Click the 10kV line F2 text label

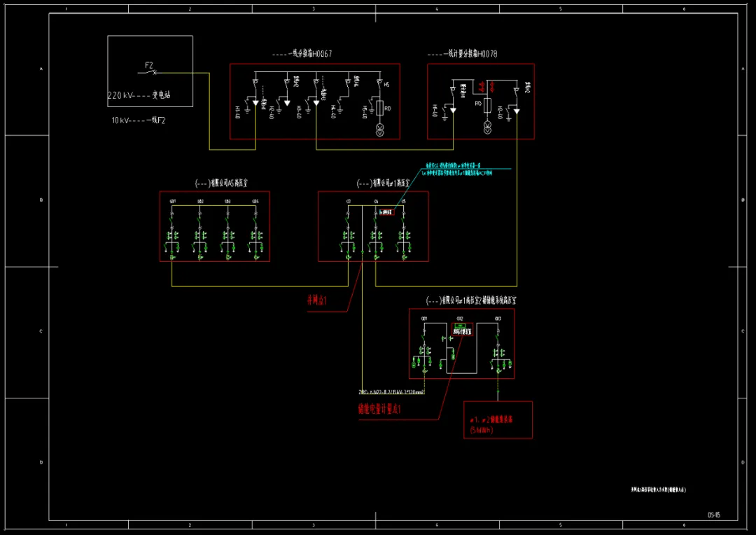pyautogui.click(x=139, y=120)
